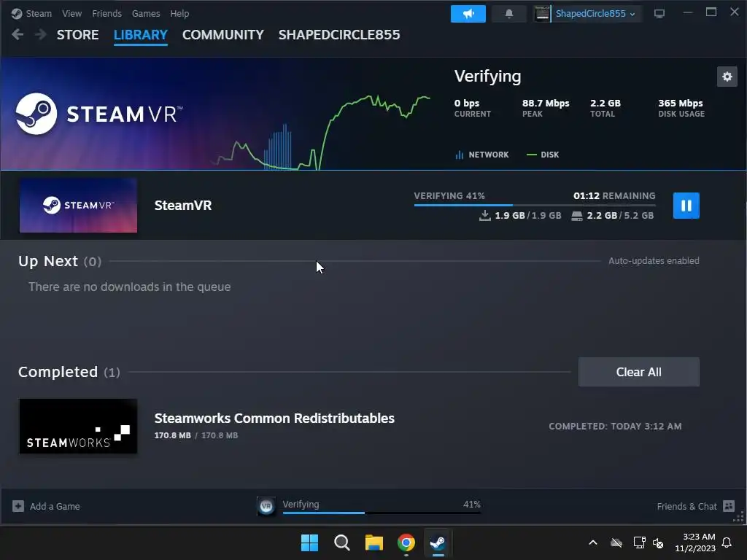Open download settings gear icon
Screen dimensions: 747x560
point(727,77)
